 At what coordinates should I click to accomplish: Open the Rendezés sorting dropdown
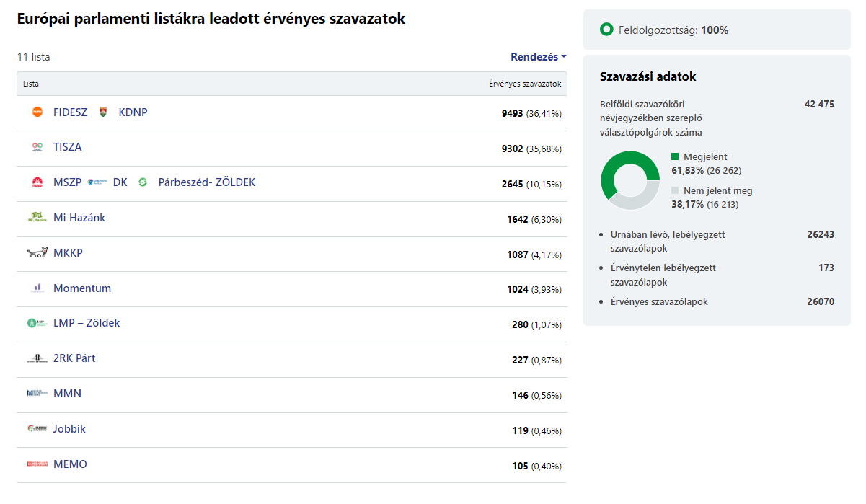click(x=538, y=57)
